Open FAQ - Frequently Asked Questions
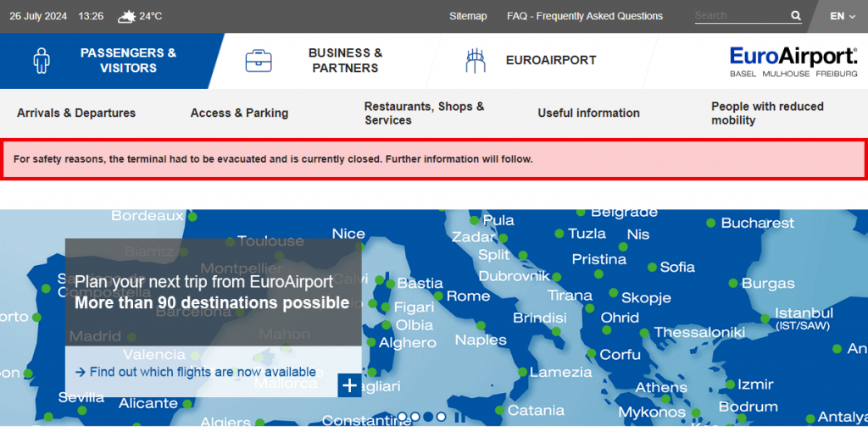This screenshot has width=868, height=437. coord(584,16)
